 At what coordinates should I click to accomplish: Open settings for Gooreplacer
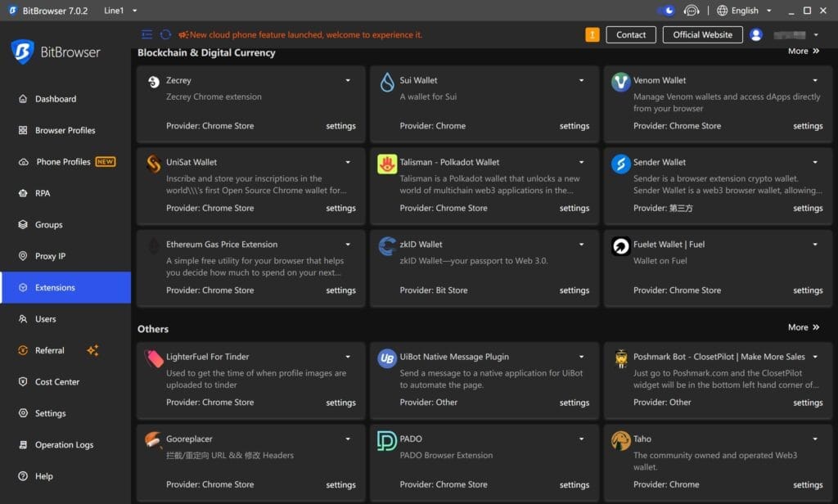pyautogui.click(x=340, y=484)
